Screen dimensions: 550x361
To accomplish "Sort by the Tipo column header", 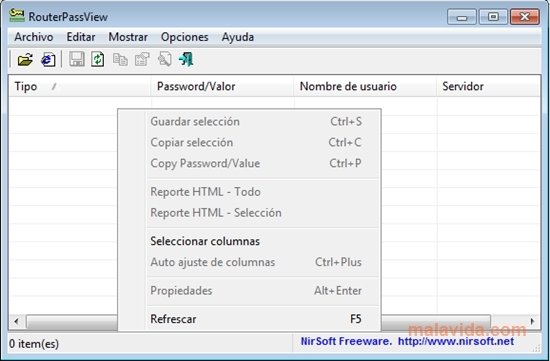I will tap(80, 86).
